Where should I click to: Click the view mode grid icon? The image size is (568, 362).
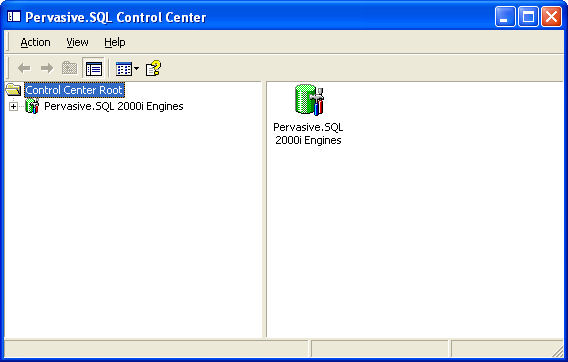tap(124, 69)
